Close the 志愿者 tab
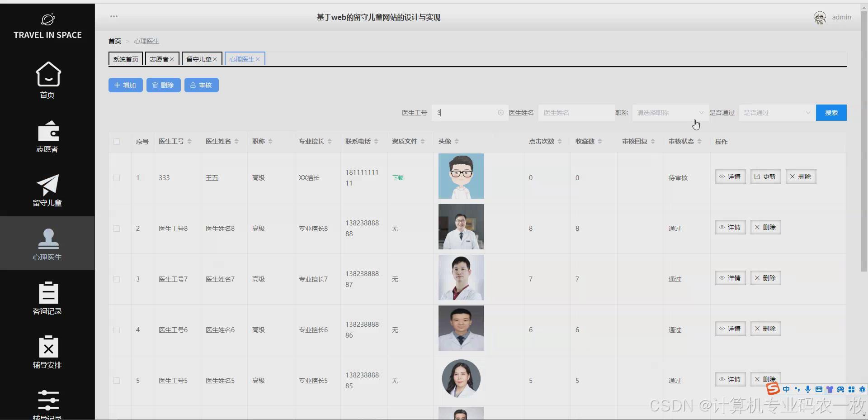 tap(172, 59)
